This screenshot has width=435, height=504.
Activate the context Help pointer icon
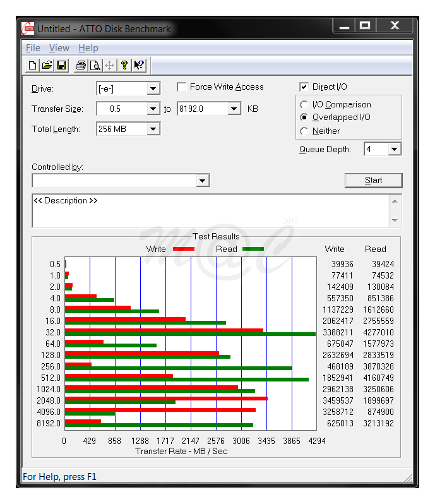pyautogui.click(x=139, y=66)
